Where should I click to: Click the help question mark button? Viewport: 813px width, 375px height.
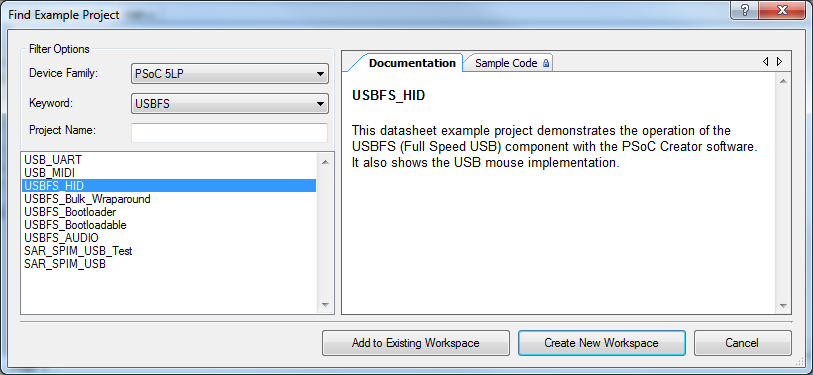click(x=746, y=11)
